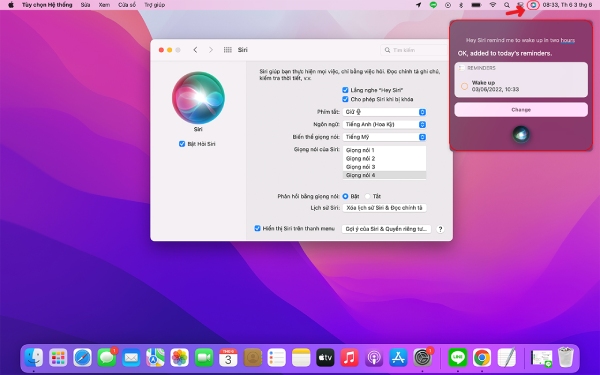This screenshot has height=375, width=600.
Task: Open the Cửa sổ menu
Action: tap(127, 5)
